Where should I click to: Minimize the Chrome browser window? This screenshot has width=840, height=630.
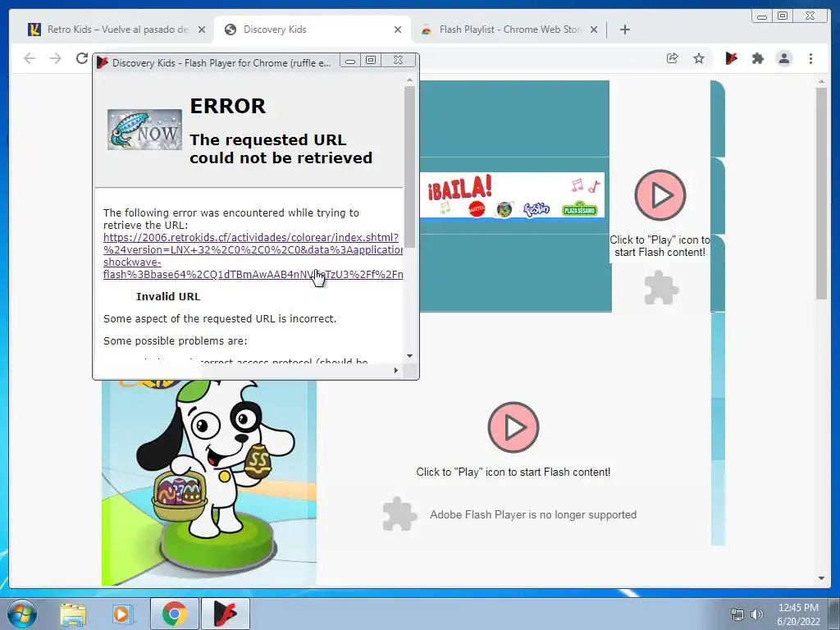pyautogui.click(x=762, y=16)
